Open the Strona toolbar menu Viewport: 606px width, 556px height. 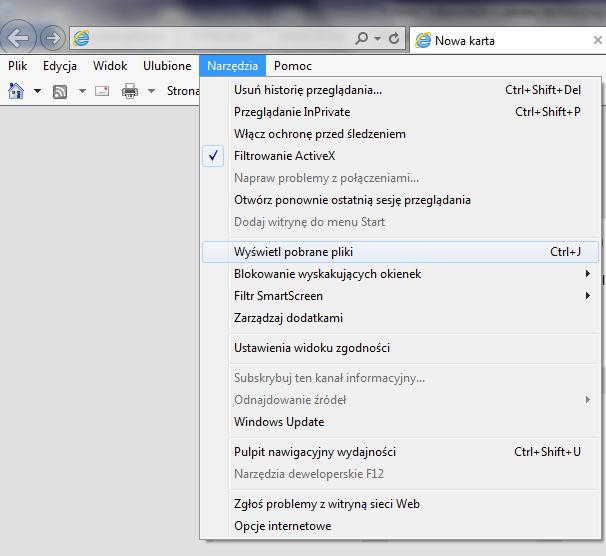(183, 91)
